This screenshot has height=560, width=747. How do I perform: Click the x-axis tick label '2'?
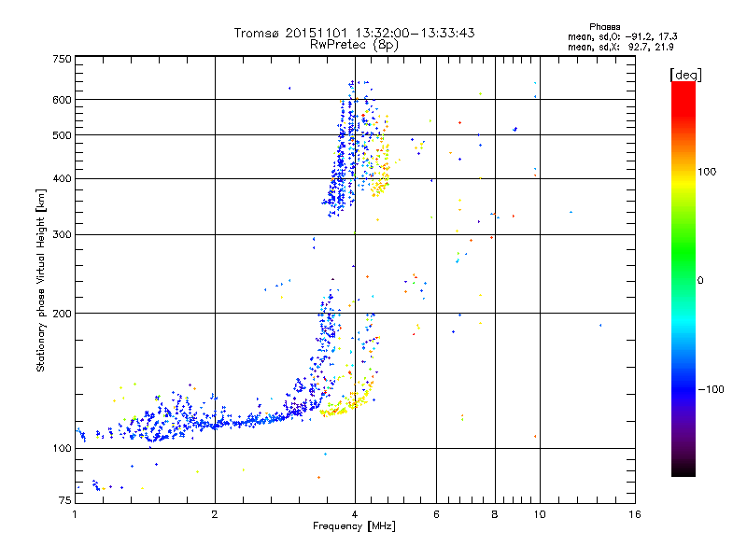pos(215,514)
